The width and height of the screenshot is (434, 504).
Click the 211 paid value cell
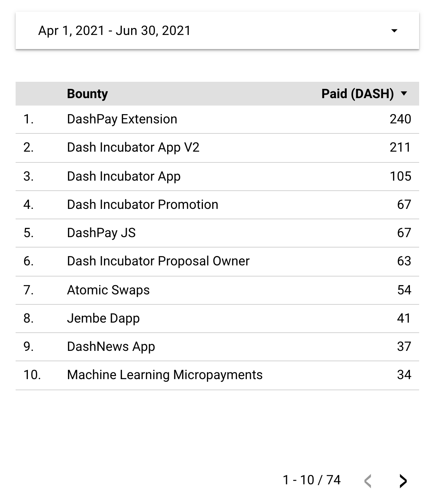click(400, 148)
